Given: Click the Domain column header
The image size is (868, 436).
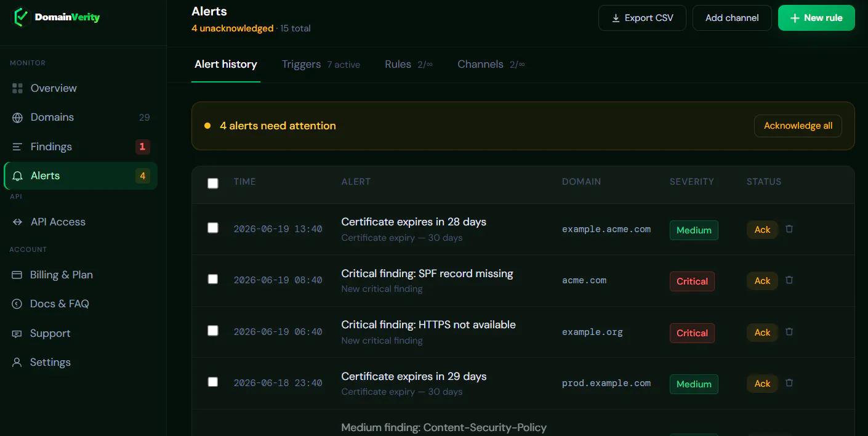Looking at the screenshot, I should click(581, 182).
